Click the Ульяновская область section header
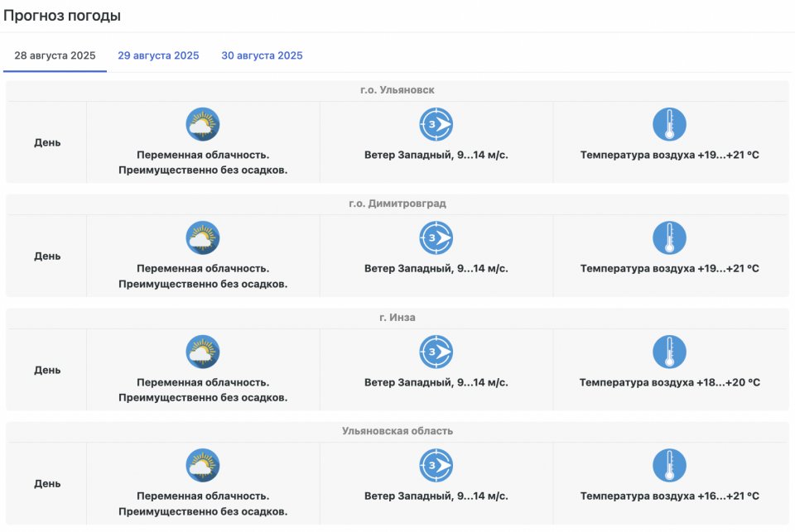 [x=397, y=431]
